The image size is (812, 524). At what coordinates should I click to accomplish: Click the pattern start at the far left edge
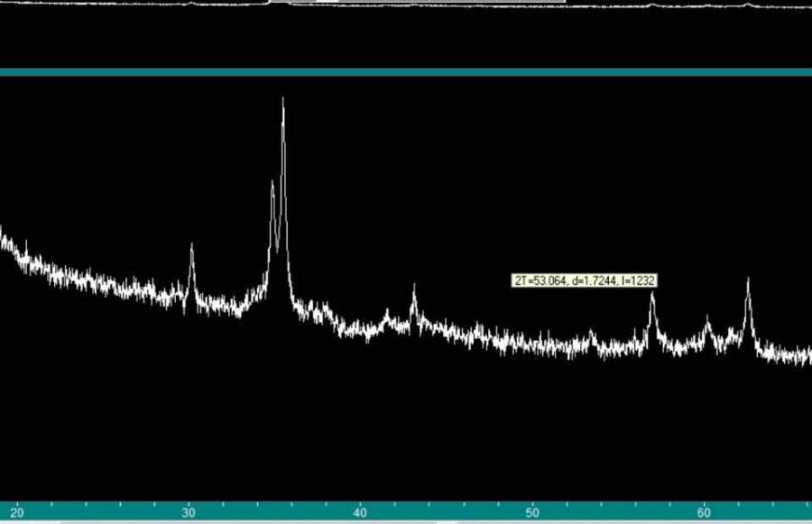pos(3,236)
